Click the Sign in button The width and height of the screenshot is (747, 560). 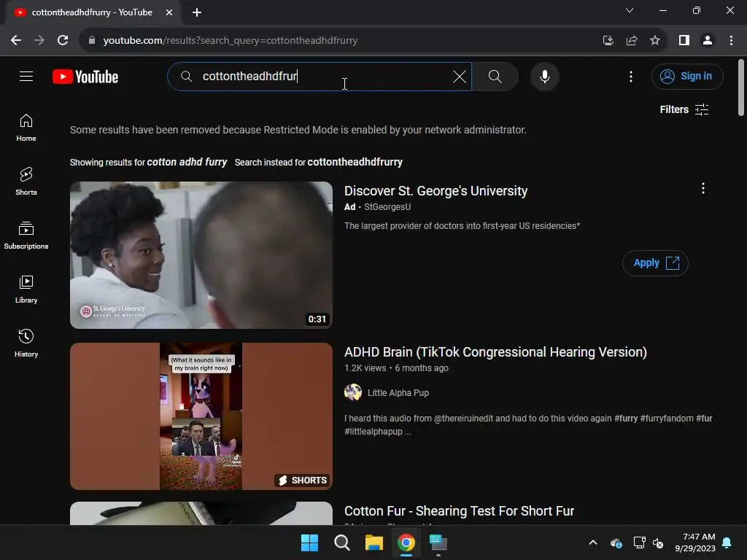click(687, 76)
